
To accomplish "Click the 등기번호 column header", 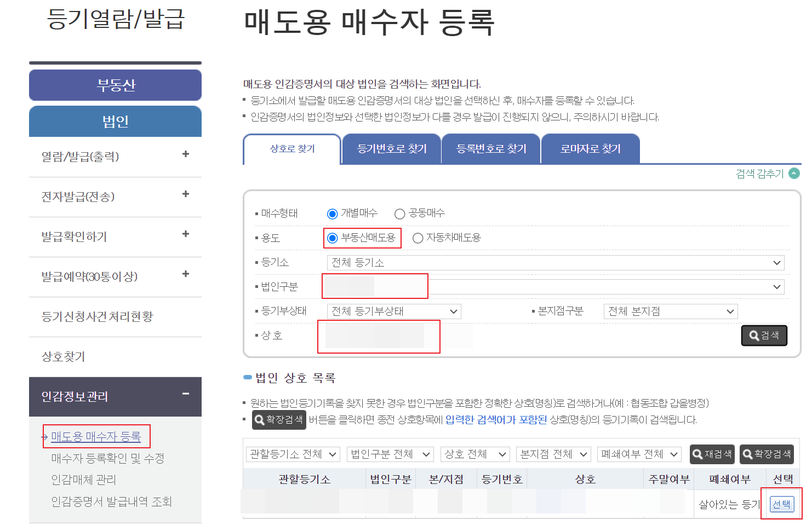I will coord(501,480).
